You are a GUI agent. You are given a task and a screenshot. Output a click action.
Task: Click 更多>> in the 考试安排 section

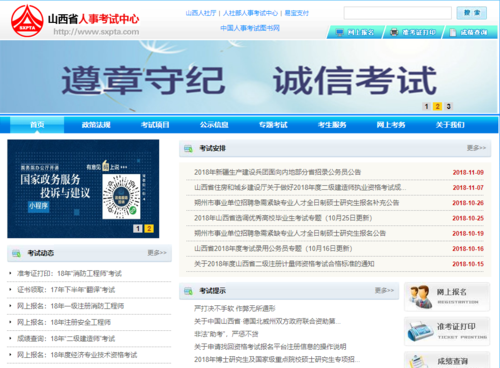coord(476,148)
